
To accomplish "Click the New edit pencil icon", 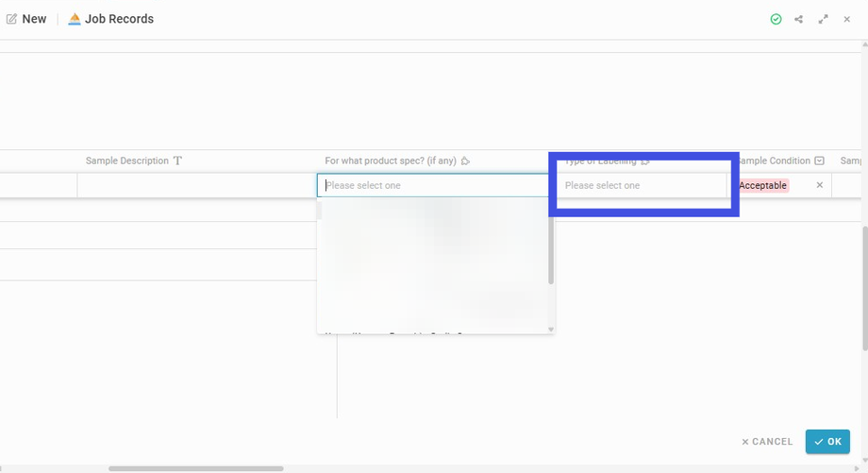I will [11, 19].
